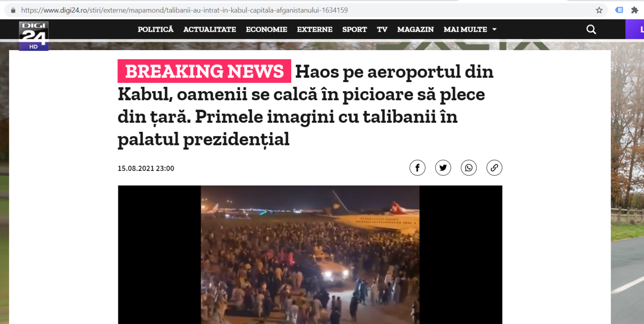Open the ECONOMIE section

(x=267, y=30)
